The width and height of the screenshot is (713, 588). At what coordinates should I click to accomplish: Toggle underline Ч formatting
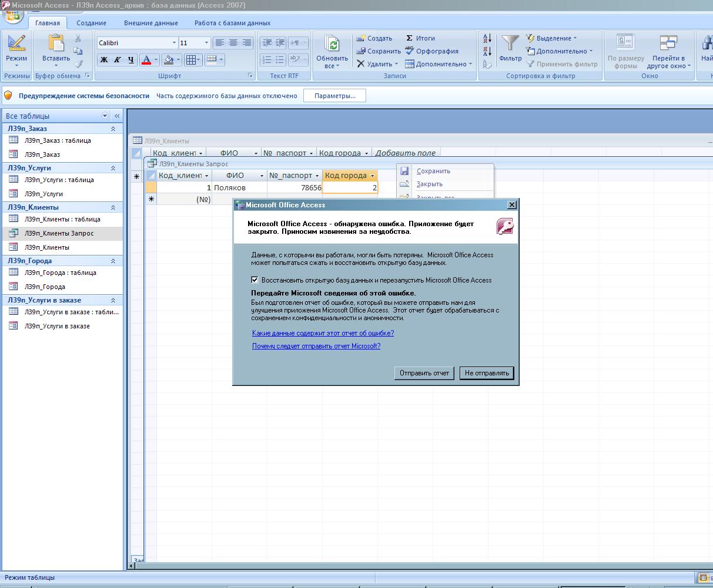click(130, 59)
